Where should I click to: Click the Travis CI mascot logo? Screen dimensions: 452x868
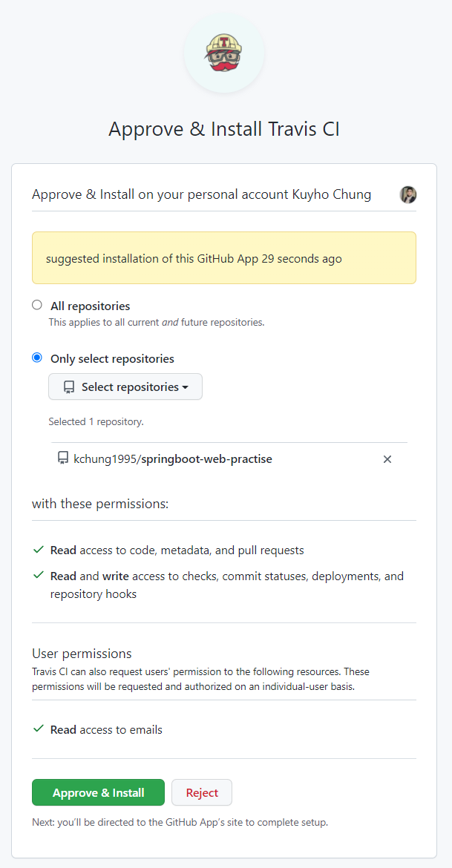pyautogui.click(x=224, y=54)
